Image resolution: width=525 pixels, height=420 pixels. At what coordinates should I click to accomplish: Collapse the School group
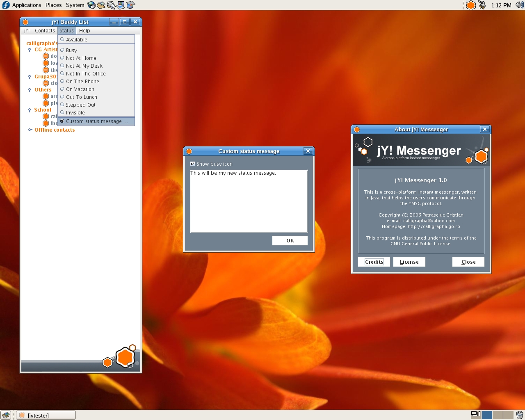pos(30,110)
